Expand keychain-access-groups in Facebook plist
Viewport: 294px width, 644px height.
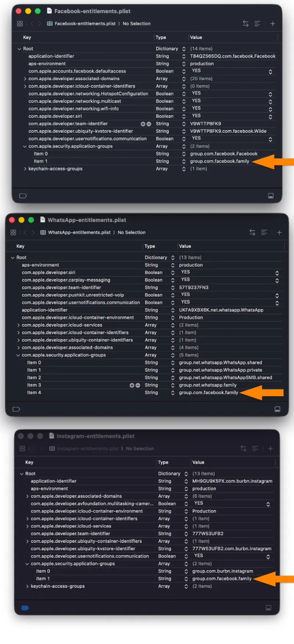[25, 169]
